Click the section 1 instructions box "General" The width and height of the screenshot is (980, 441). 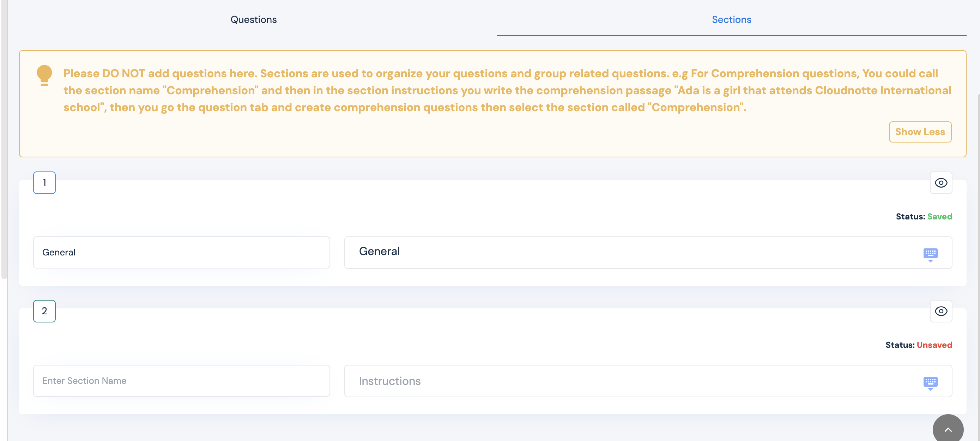[628, 252]
